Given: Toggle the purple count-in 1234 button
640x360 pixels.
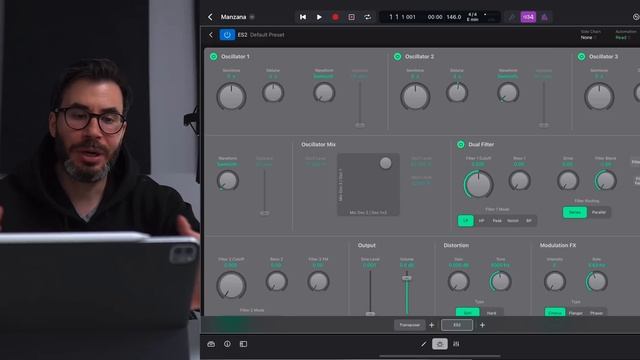Looking at the screenshot, I should [528, 17].
